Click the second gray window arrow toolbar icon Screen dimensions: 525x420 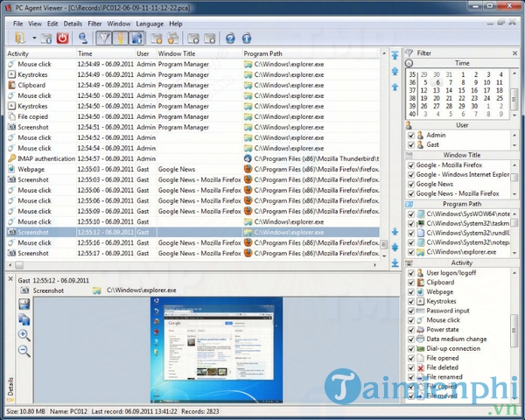210,38
